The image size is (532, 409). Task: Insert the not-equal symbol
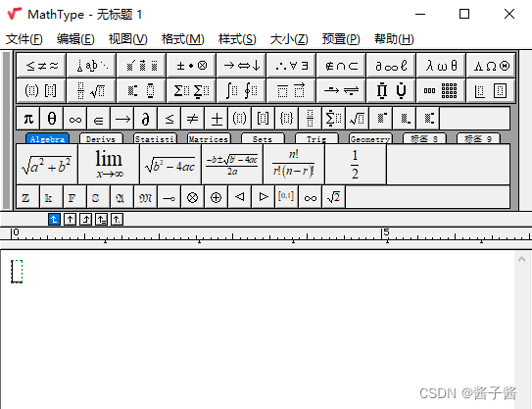click(x=193, y=119)
